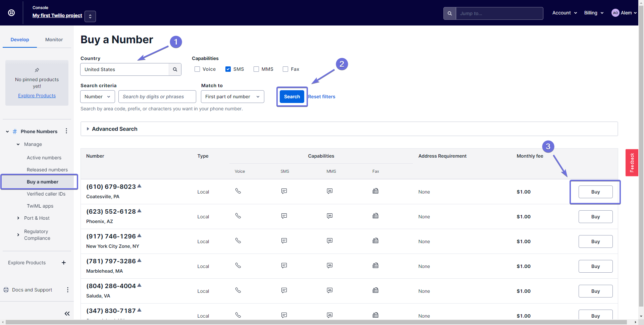Viewport: 644px width, 325px height.
Task: Click the SMS icon for (610) 679-8023
Action: [284, 191]
